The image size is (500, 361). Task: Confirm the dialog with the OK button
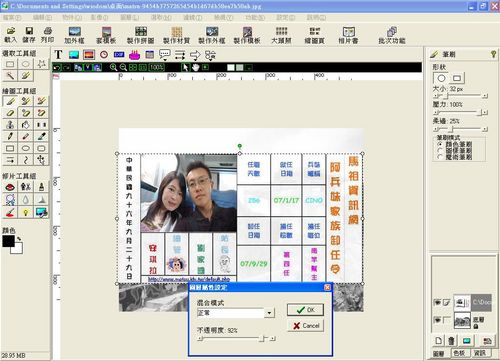pyautogui.click(x=305, y=310)
